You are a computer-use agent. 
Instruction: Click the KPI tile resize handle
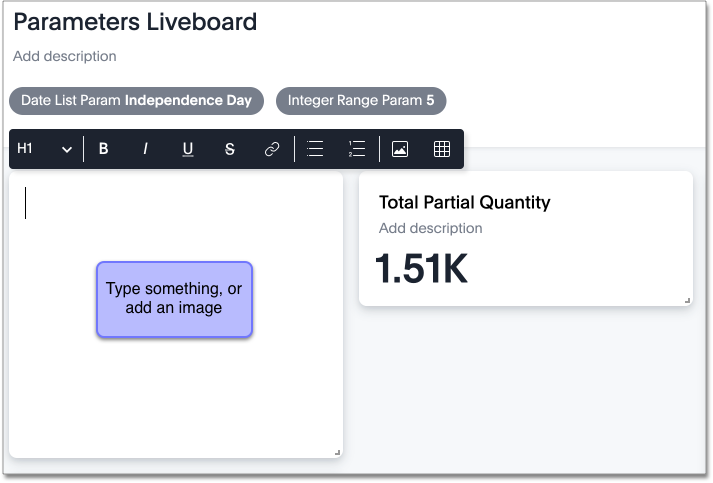click(687, 300)
